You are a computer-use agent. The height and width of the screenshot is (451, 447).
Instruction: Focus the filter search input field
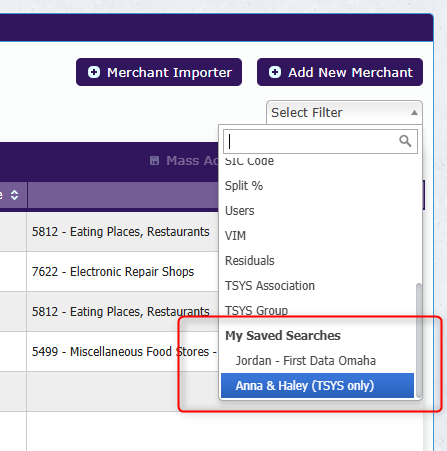[x=320, y=142]
